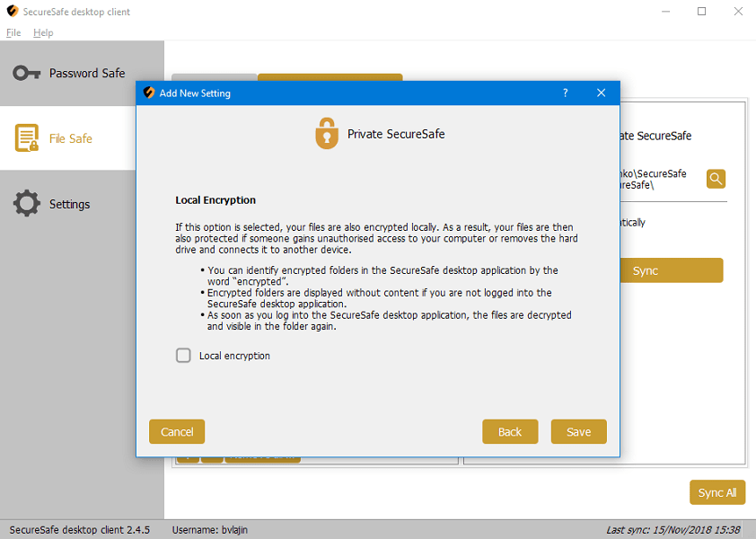Cancel the Add New Setting dialog
The height and width of the screenshot is (539, 756).
click(x=177, y=431)
